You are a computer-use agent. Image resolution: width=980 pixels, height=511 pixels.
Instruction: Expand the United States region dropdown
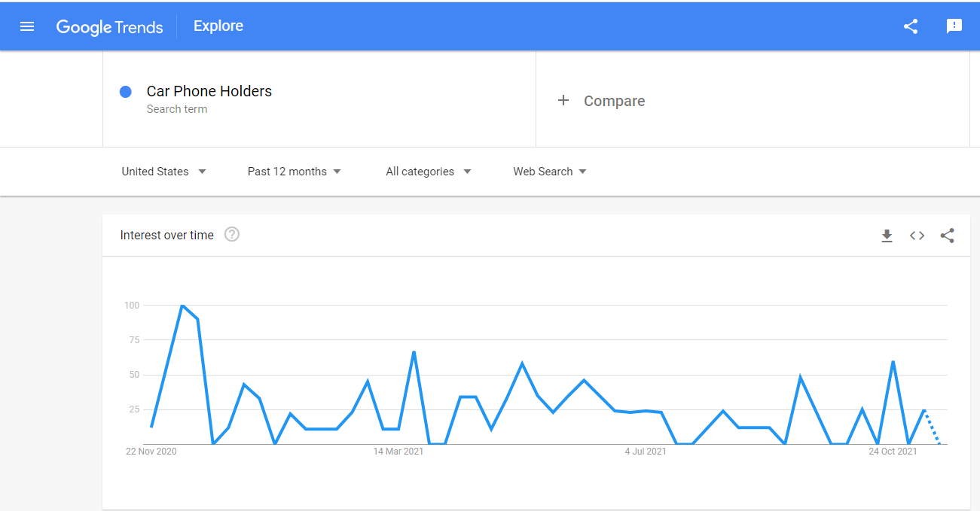pos(164,172)
